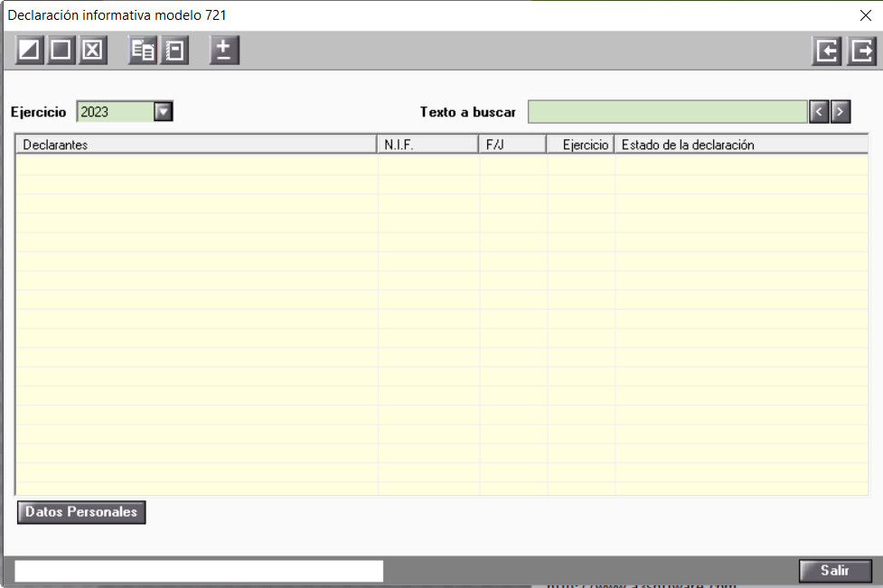883x588 pixels.
Task: Click the crossed-out square toolbar icon
Action: pyautogui.click(x=92, y=51)
